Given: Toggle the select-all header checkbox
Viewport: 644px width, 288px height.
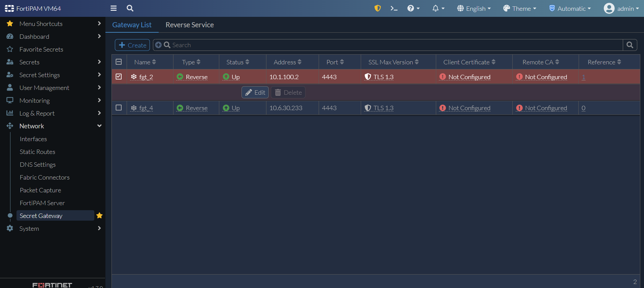Looking at the screenshot, I should click(x=119, y=62).
